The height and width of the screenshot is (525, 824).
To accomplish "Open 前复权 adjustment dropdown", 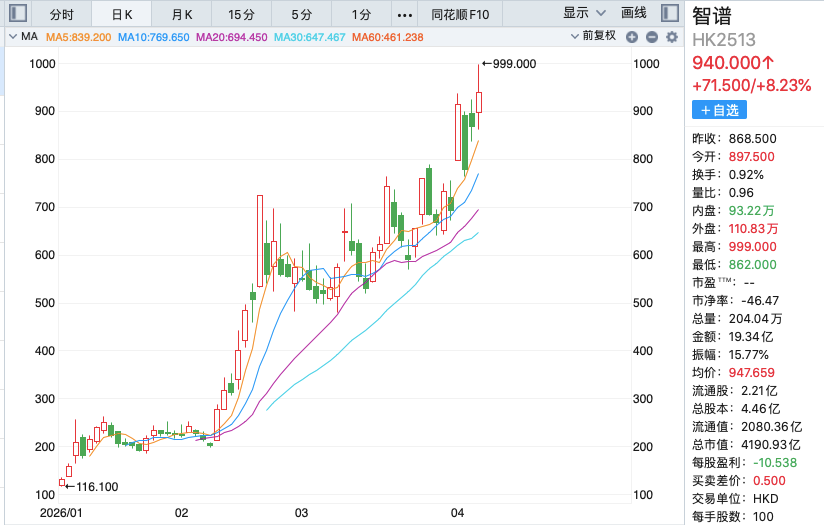I will [x=593, y=36].
